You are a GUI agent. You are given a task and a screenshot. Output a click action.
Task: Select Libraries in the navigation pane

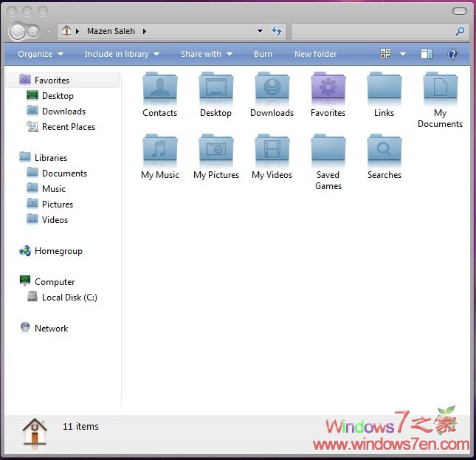[43, 157]
